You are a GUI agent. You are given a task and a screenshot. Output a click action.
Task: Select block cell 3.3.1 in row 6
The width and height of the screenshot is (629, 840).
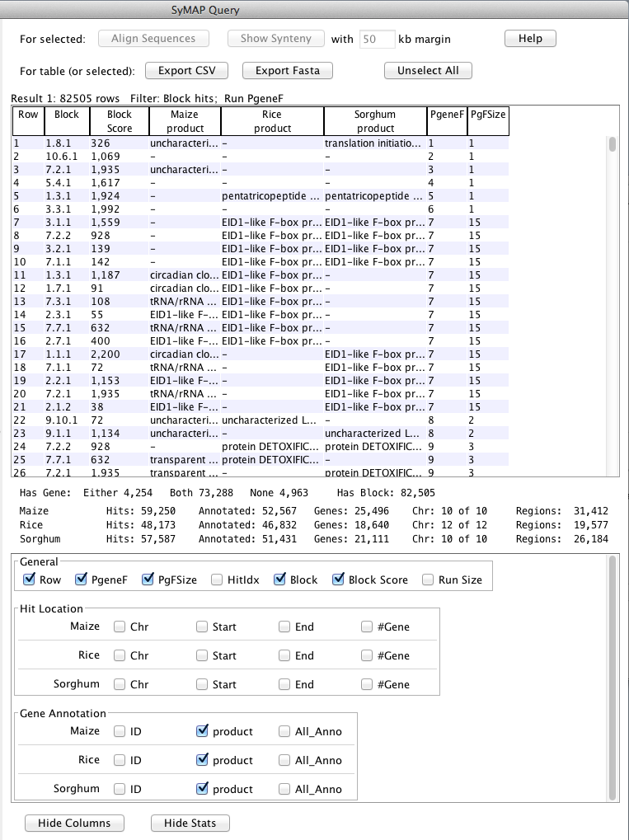(x=67, y=209)
